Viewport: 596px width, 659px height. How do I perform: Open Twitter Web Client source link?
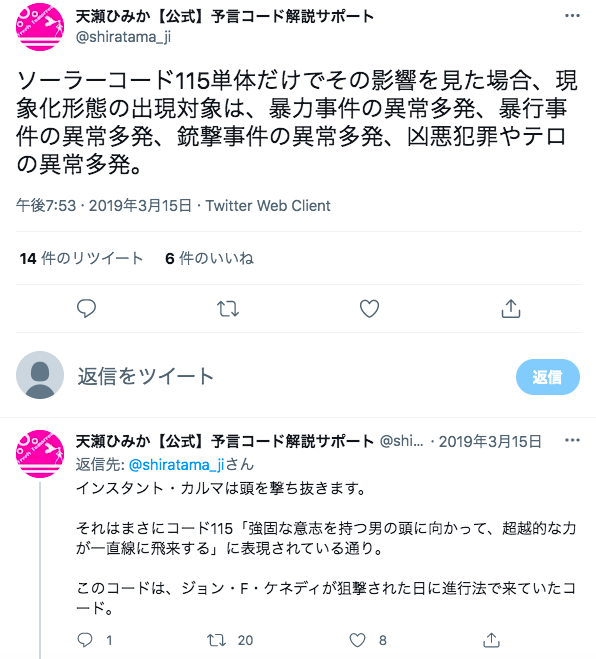coord(268,206)
